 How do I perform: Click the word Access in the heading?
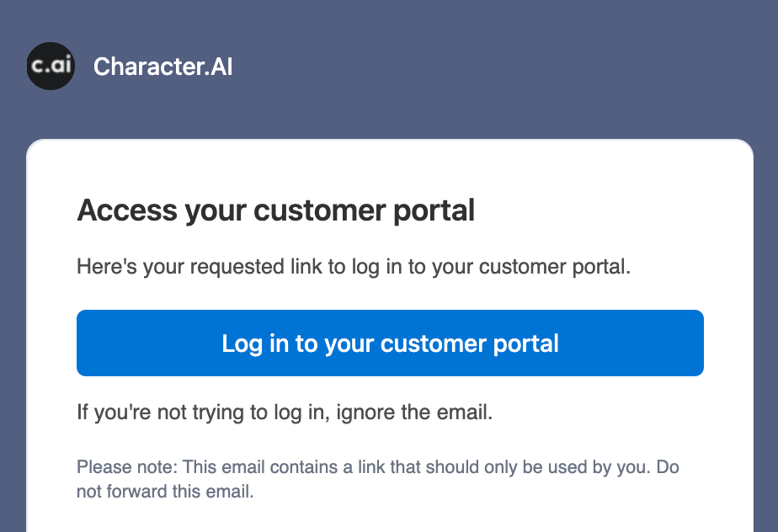point(127,210)
